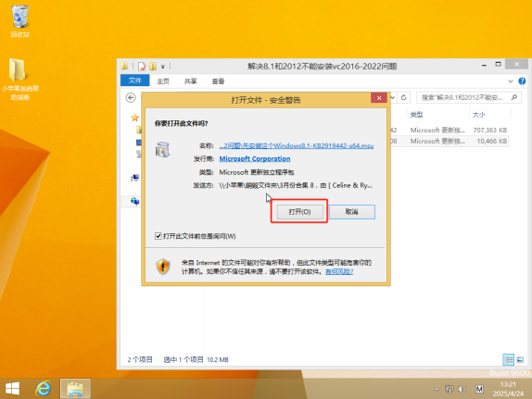The width and height of the screenshot is (532, 399).
Task: Open Explorer help question mark icon
Action: pyautogui.click(x=522, y=81)
